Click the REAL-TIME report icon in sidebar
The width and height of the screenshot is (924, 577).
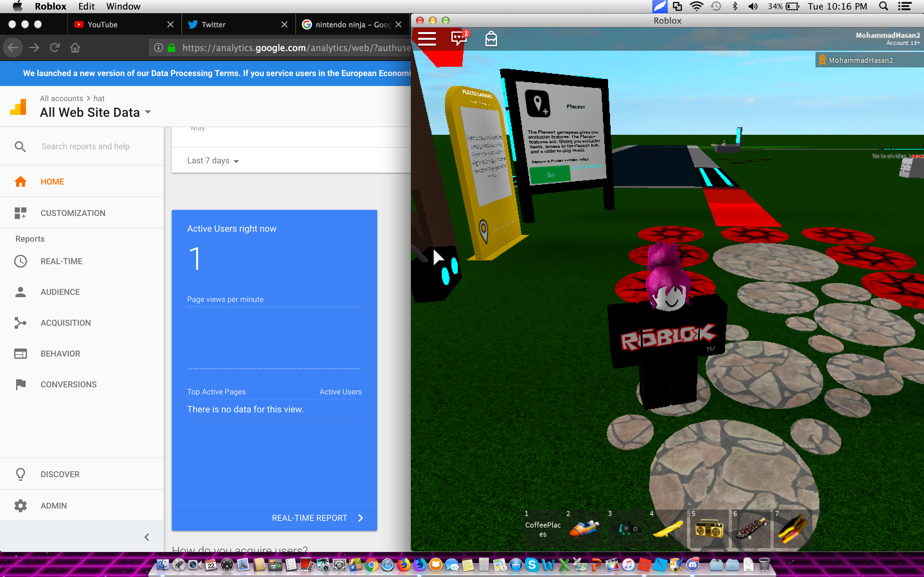tap(20, 261)
